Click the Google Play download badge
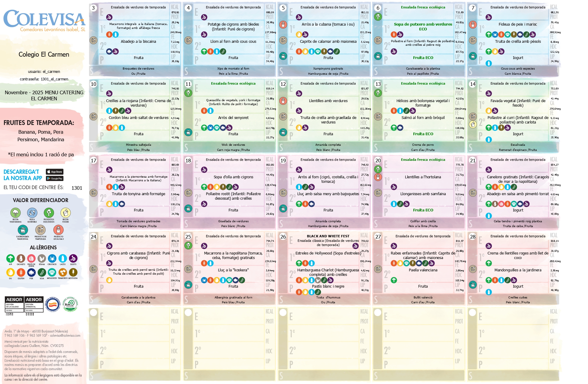 (55, 179)
